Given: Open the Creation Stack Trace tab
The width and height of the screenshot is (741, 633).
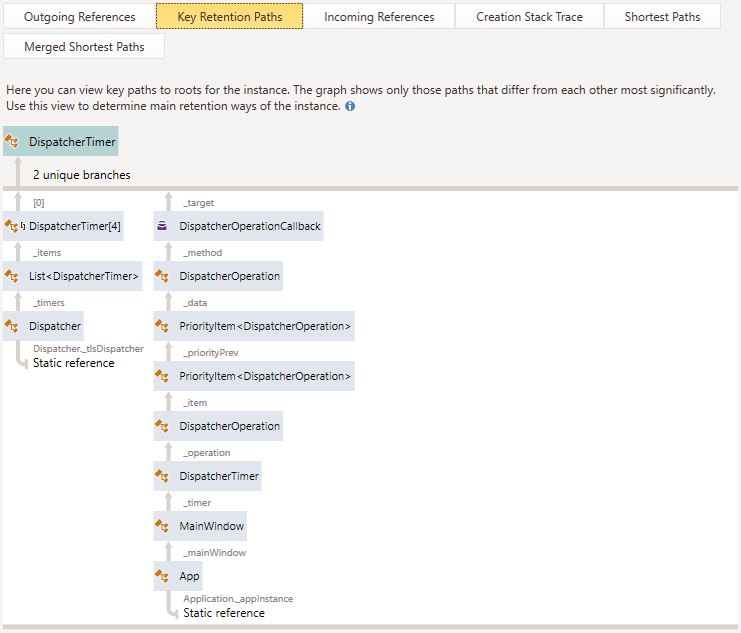Looking at the screenshot, I should pos(531,17).
